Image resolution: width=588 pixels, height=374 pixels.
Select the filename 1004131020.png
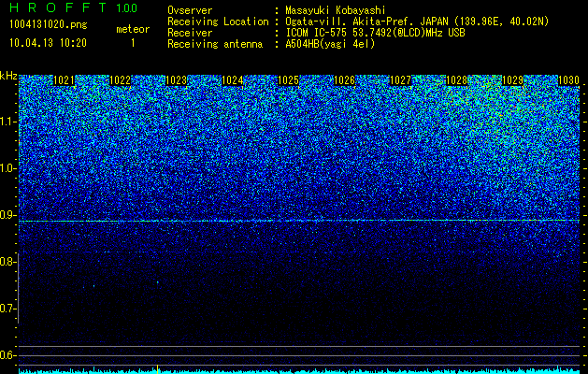point(49,25)
